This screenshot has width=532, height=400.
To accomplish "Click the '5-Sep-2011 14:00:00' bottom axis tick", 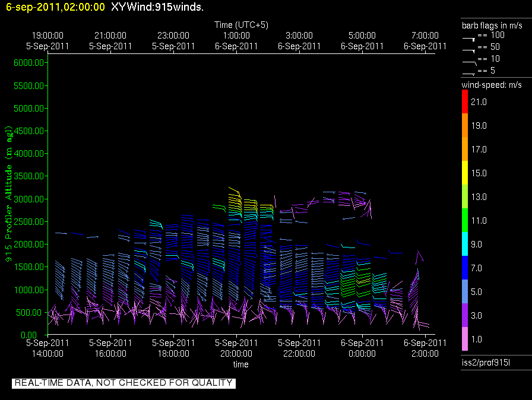I will (47, 348).
